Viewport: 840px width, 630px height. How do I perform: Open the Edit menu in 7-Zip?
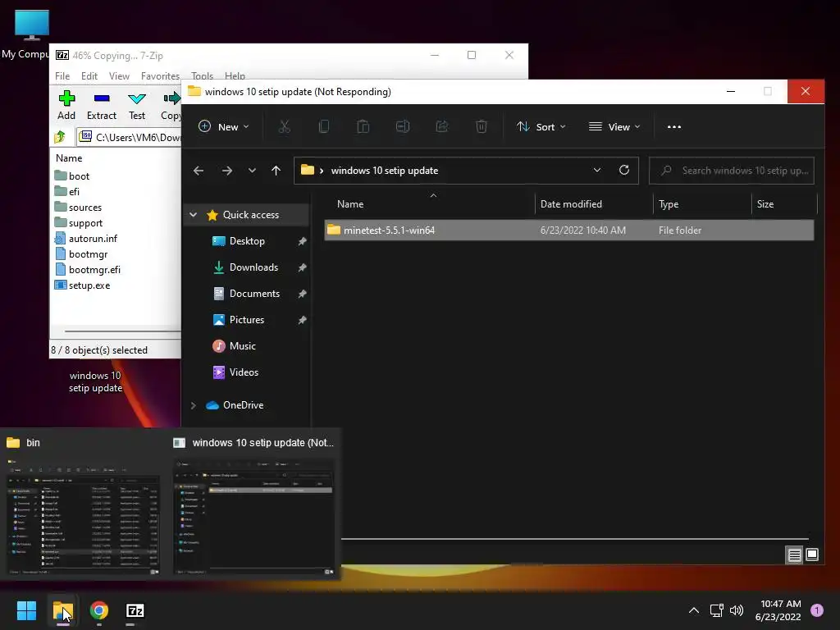[89, 75]
